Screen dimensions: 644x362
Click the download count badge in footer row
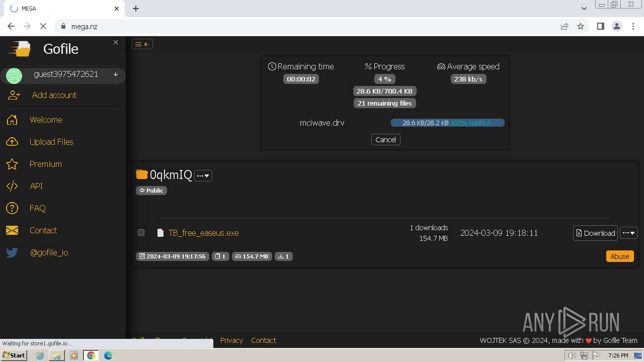coord(284,256)
